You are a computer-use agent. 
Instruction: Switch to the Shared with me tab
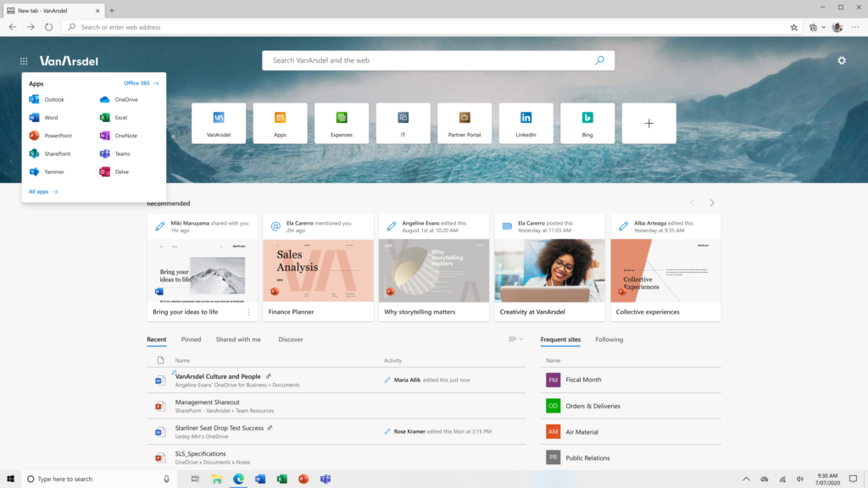tap(238, 340)
